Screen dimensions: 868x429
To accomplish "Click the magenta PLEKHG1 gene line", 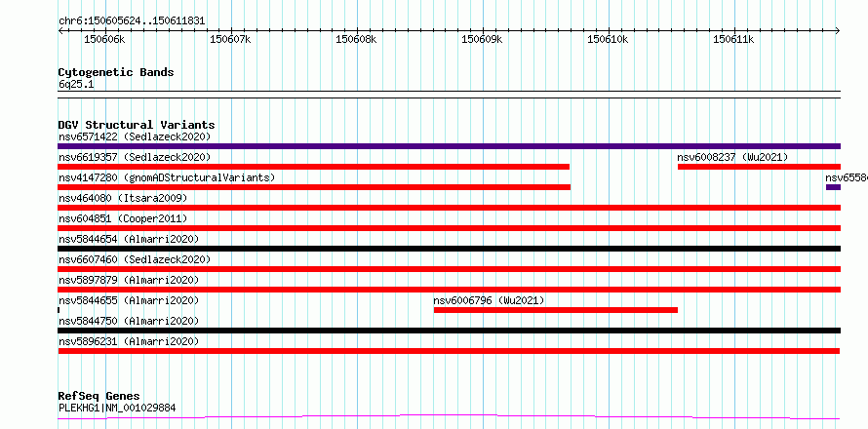I will point(449,417).
